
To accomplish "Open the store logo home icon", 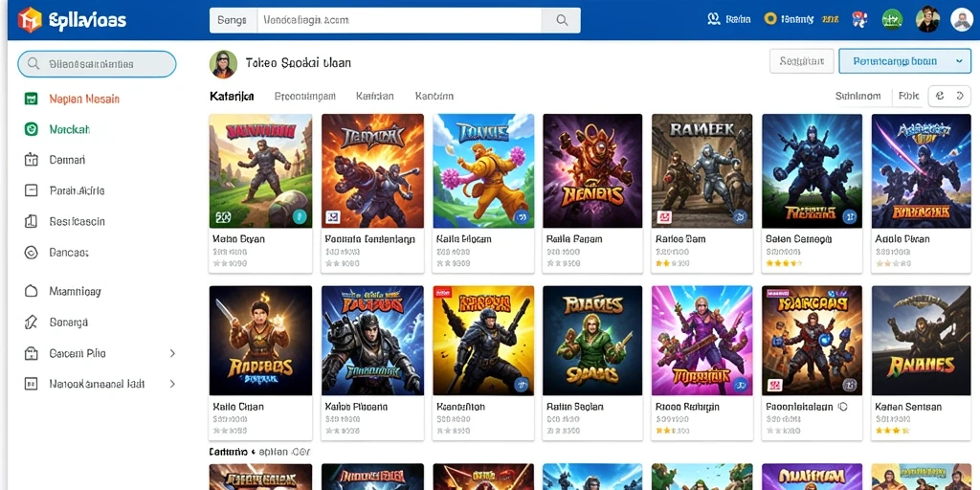I will (x=30, y=20).
